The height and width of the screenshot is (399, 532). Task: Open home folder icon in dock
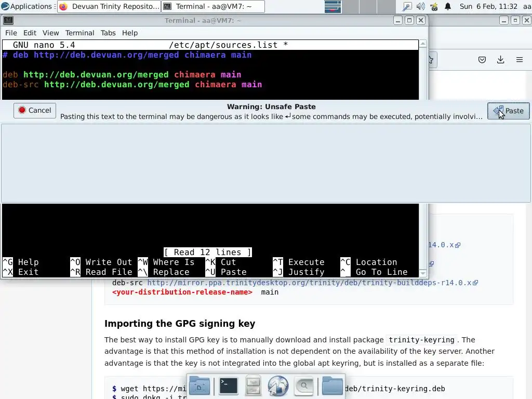[x=332, y=386]
